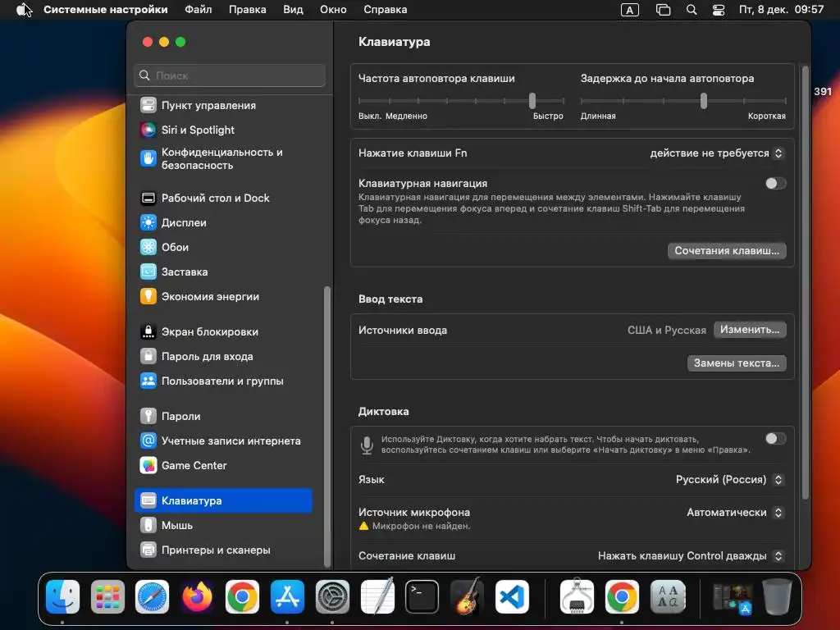The height and width of the screenshot is (630, 840).
Task: Select Конфиденциальность и безопасность sidebar item
Action: [223, 158]
